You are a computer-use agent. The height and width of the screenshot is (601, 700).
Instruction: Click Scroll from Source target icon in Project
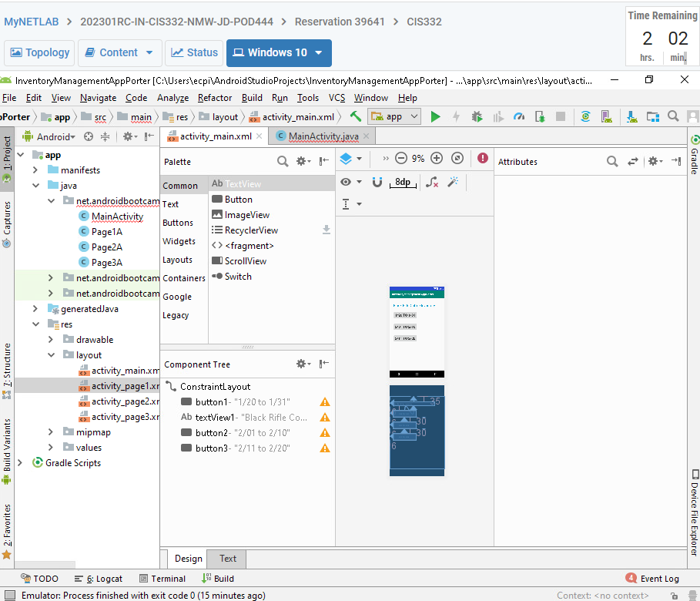pos(89,136)
